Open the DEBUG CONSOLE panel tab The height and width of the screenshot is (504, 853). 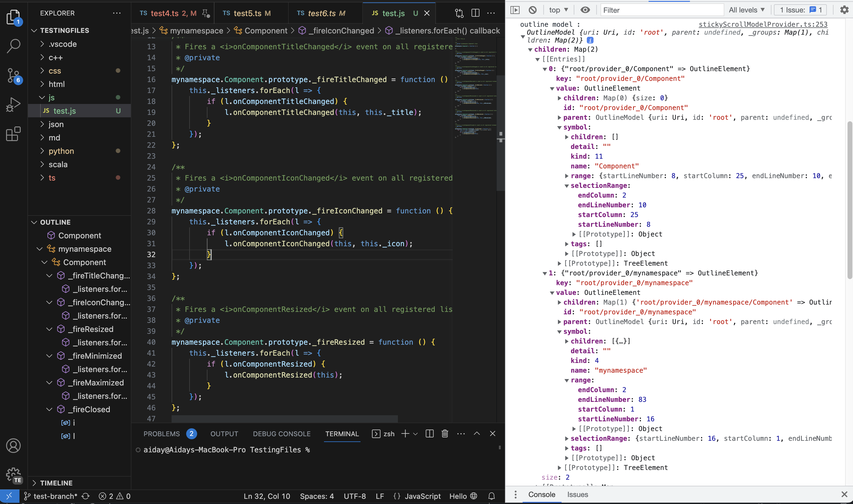coord(281,434)
